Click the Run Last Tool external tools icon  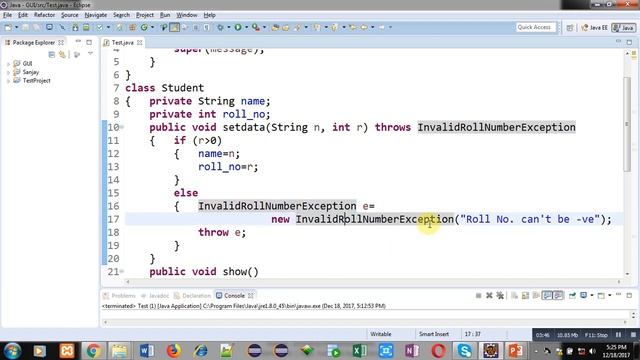[256, 27]
